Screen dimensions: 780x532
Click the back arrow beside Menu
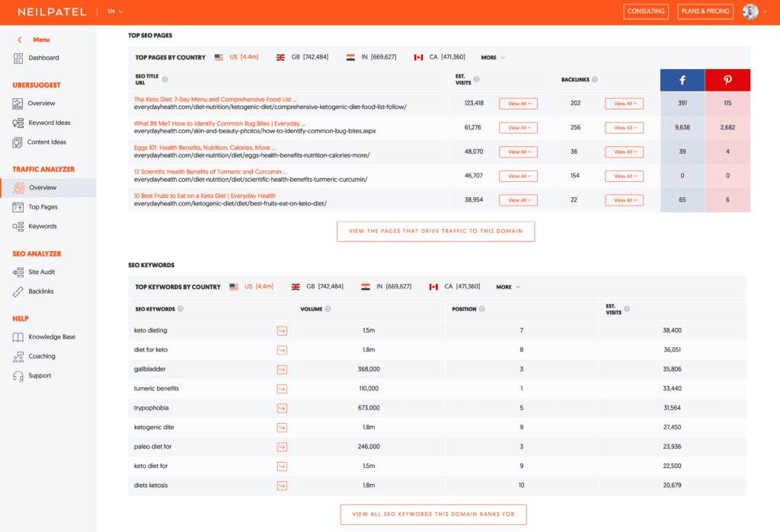19,40
